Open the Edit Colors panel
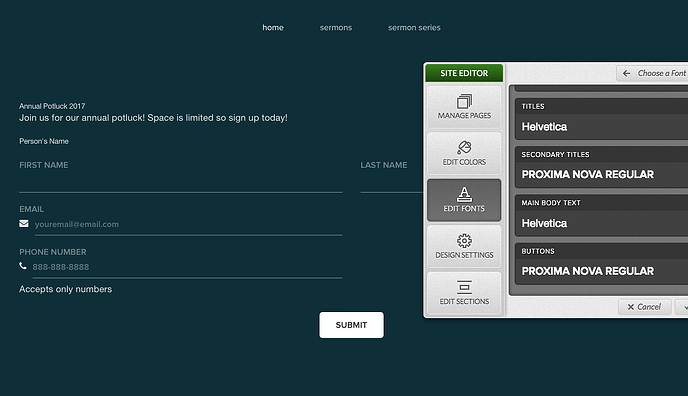Screen dimensions: 688x396 [x=464, y=153]
